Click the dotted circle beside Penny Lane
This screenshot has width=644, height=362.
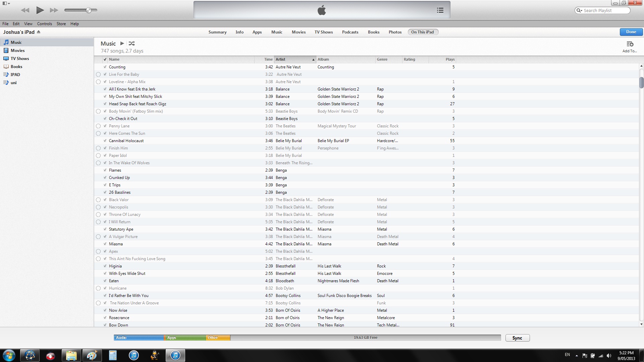(x=98, y=126)
